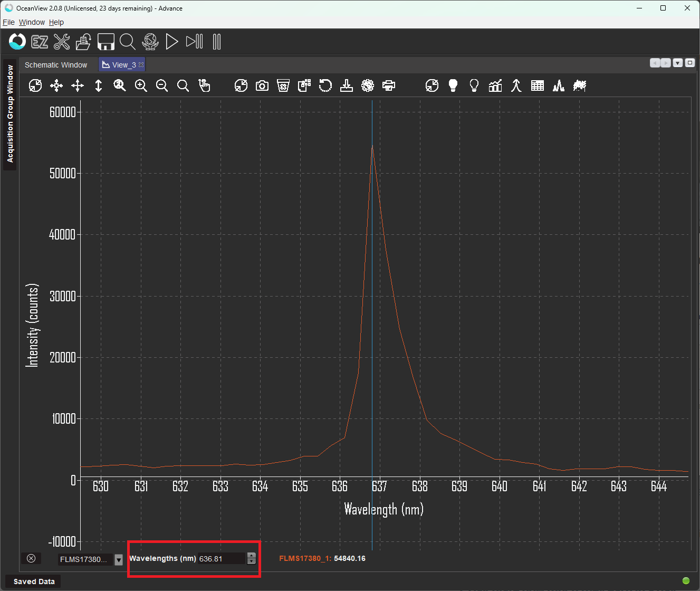Viewport: 700px width, 591px height.
Task: Toggle the hand pointer cursor tool
Action: point(204,85)
